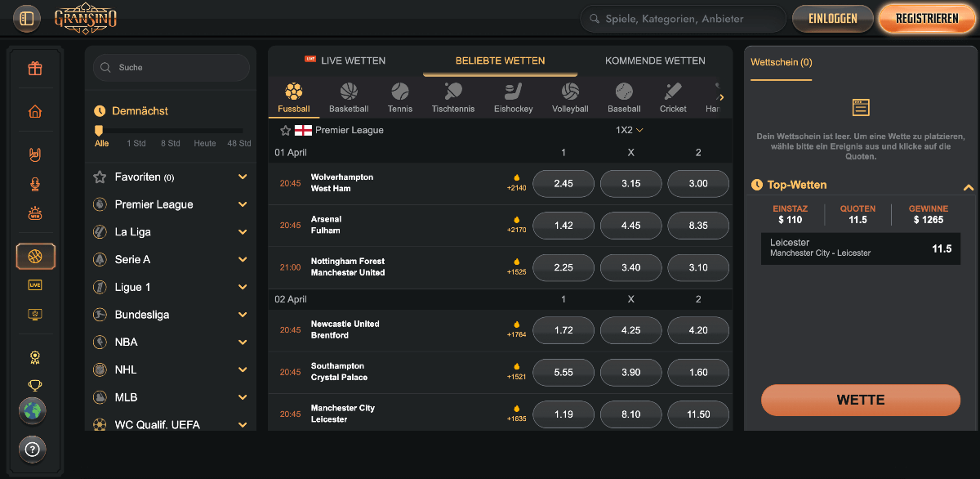Collapse the Top-Wetten section
980x479 pixels.
click(969, 186)
